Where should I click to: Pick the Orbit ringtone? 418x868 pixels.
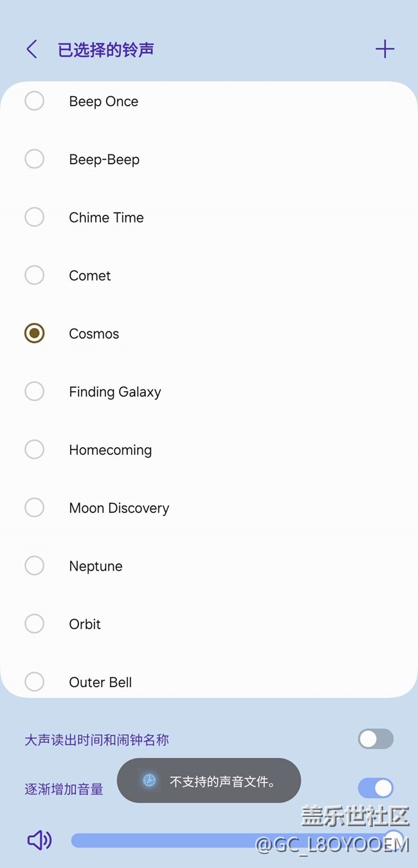pyautogui.click(x=34, y=623)
